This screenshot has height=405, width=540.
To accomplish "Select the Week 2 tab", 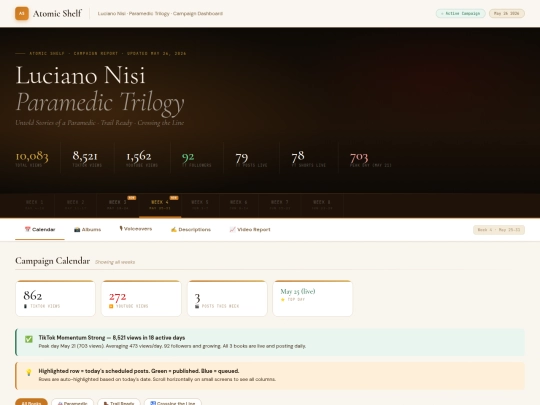I will (75, 205).
